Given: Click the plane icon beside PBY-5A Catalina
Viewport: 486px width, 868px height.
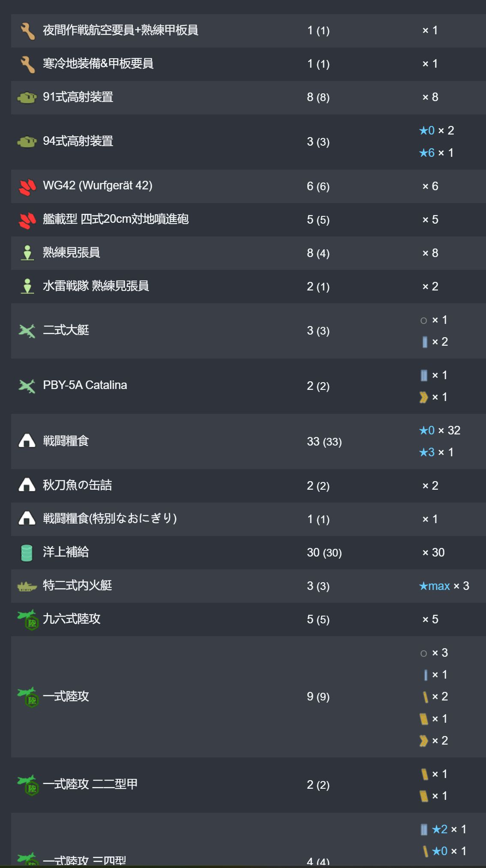Looking at the screenshot, I should pos(27,386).
